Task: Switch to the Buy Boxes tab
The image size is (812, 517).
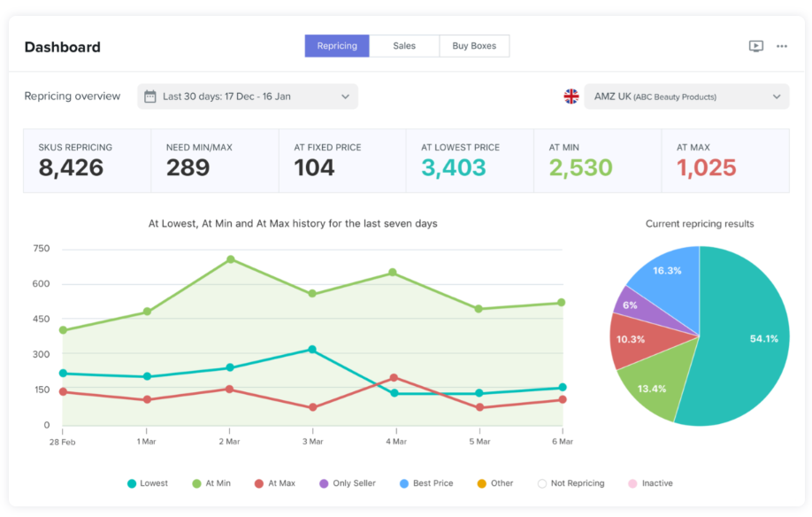Action: (474, 46)
